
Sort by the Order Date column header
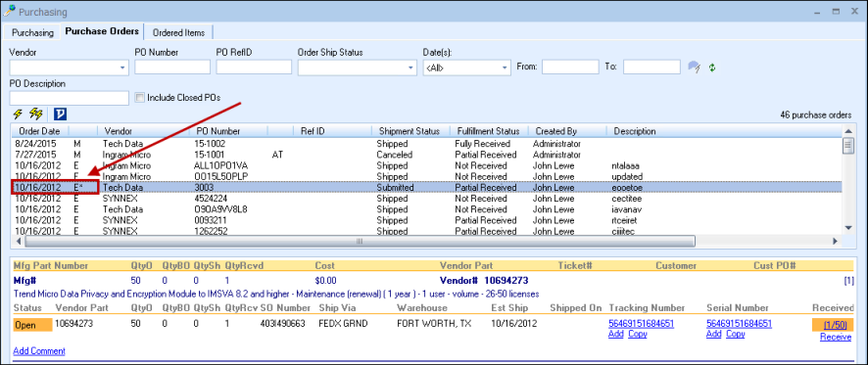pyautogui.click(x=39, y=131)
